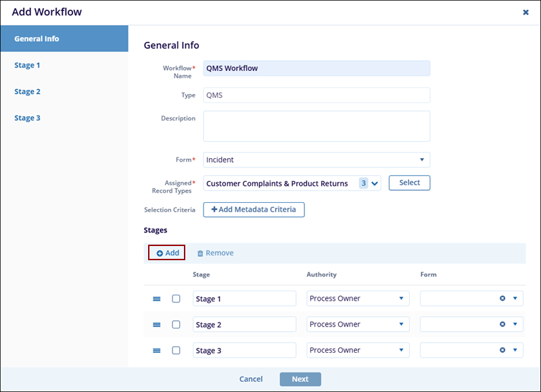Viewport: 541px width, 392px height.
Task: Click Add Metadata Criteria button
Action: tap(254, 210)
